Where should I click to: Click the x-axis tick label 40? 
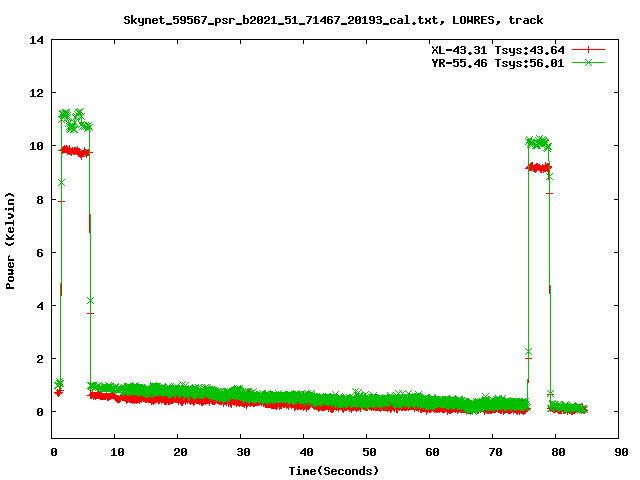point(306,452)
